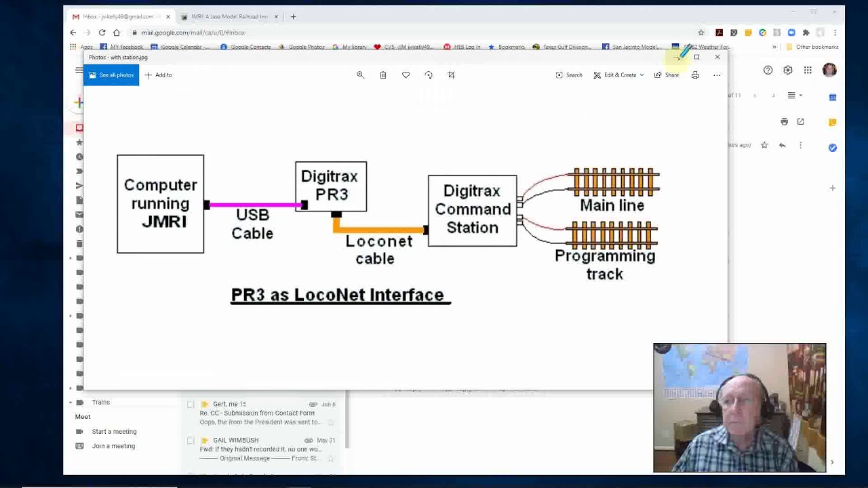Open more options for the Gmail message

(800, 145)
